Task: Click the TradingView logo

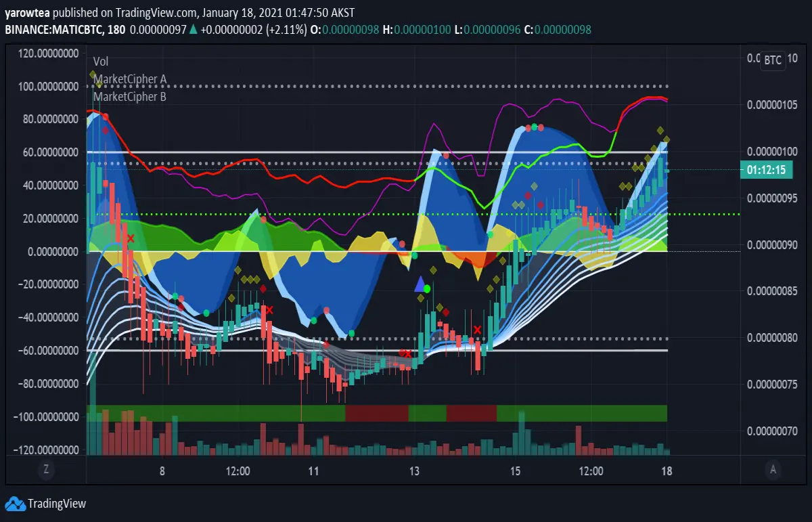Action: [x=14, y=504]
